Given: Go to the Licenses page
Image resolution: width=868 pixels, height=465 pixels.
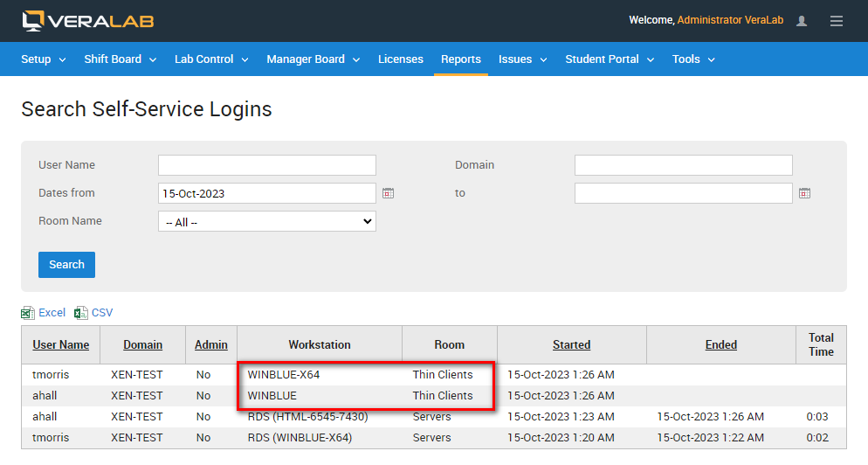Looking at the screenshot, I should tap(400, 59).
